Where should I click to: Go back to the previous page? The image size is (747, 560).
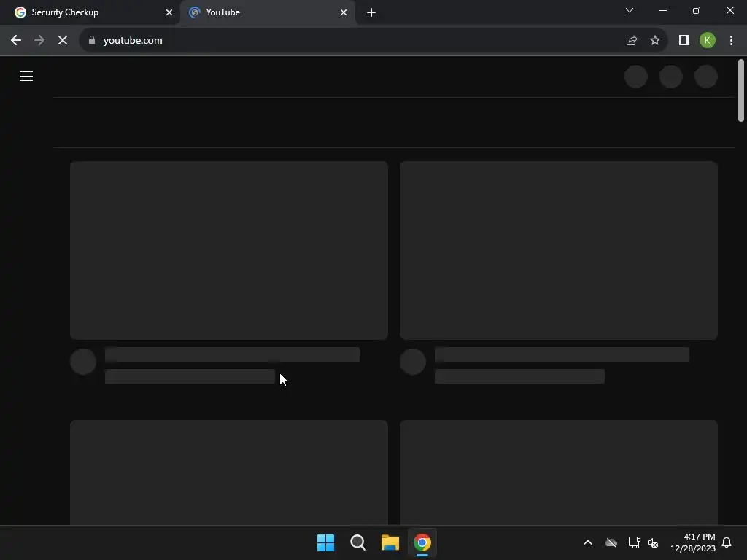[16, 41]
